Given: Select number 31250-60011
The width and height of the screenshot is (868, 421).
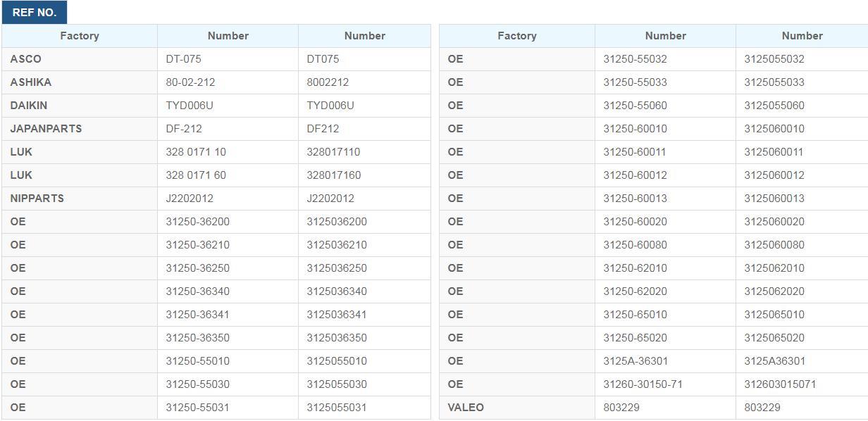Looking at the screenshot, I should (635, 152).
